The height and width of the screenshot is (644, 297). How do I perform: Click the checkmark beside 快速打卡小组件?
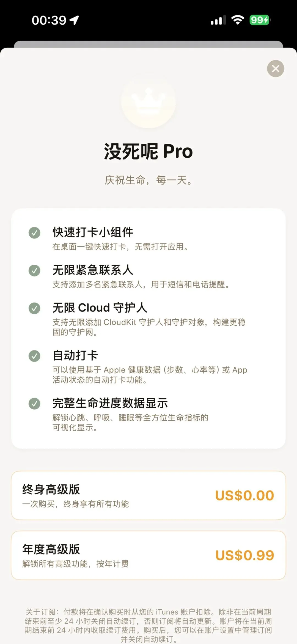34,233
